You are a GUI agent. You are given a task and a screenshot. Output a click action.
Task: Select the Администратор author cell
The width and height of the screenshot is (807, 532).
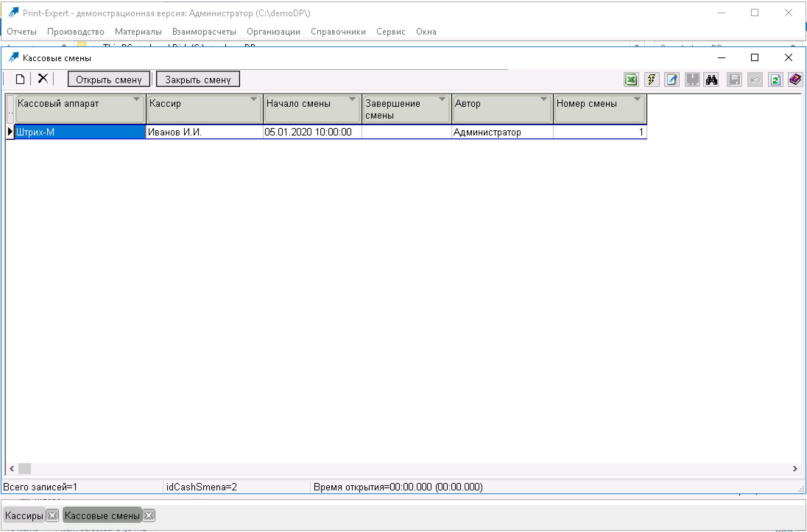pyautogui.click(x=503, y=132)
